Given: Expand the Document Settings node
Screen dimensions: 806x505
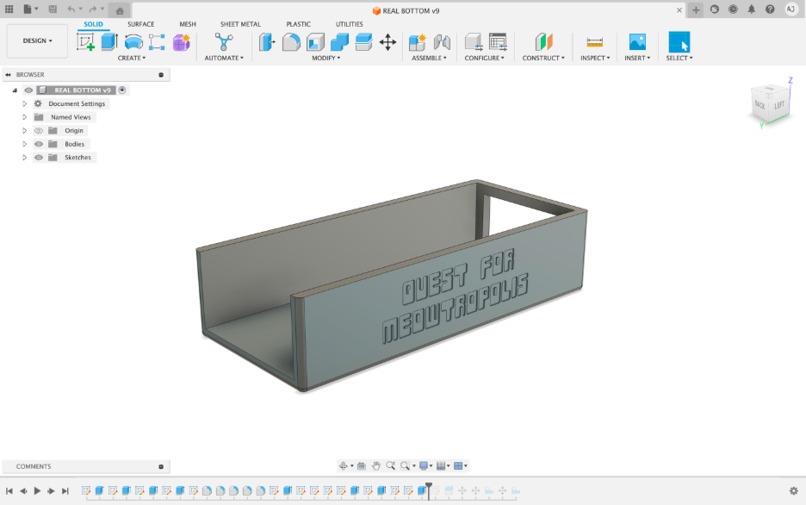Looking at the screenshot, I should (24, 104).
